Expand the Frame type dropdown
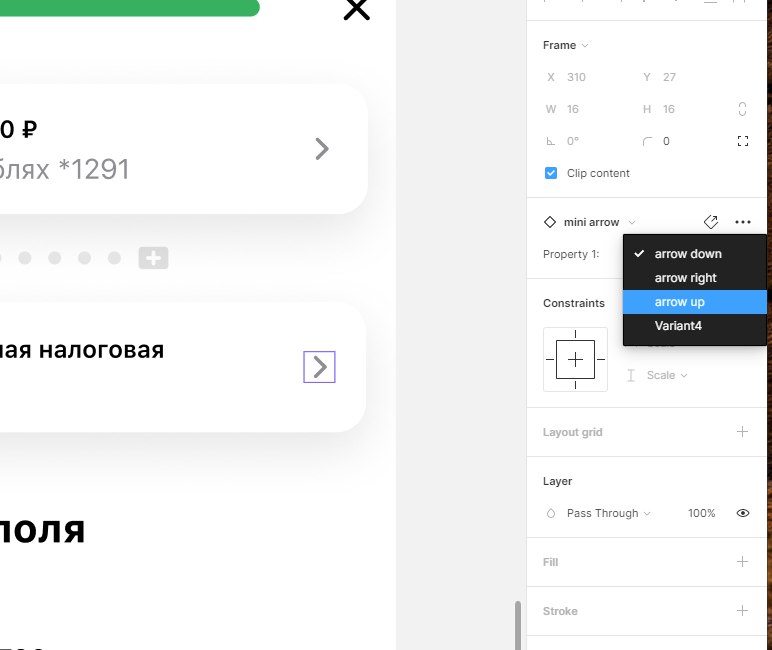772x650 pixels. 565,45
